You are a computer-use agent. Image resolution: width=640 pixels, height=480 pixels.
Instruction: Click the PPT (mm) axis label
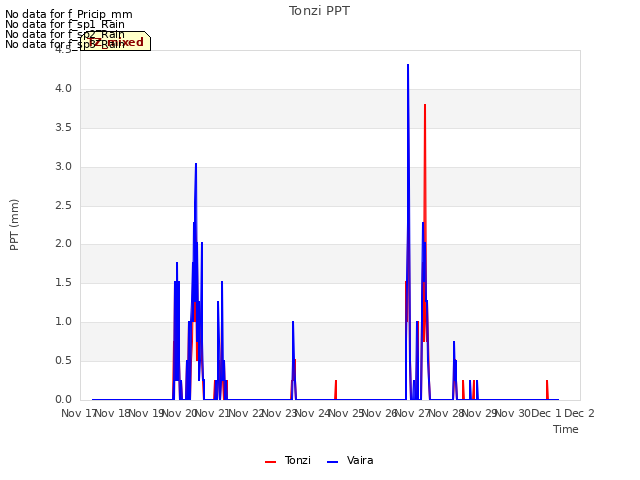14,224
